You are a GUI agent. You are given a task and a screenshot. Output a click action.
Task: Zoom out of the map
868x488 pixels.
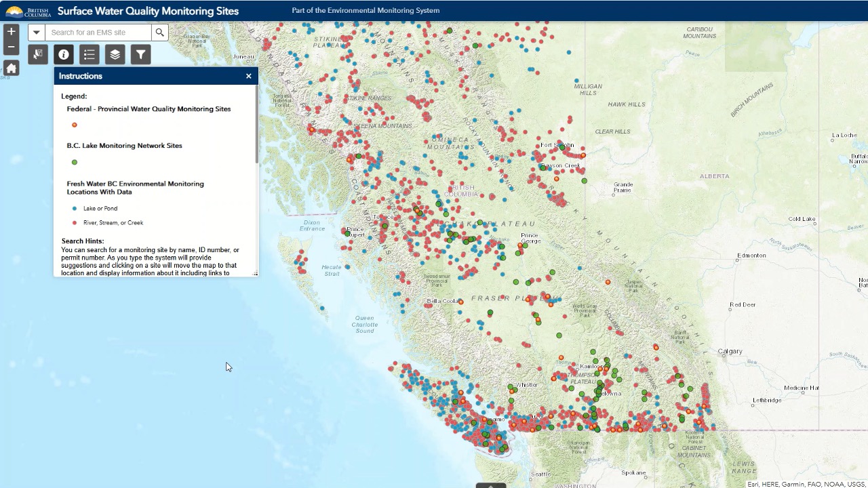(x=11, y=47)
